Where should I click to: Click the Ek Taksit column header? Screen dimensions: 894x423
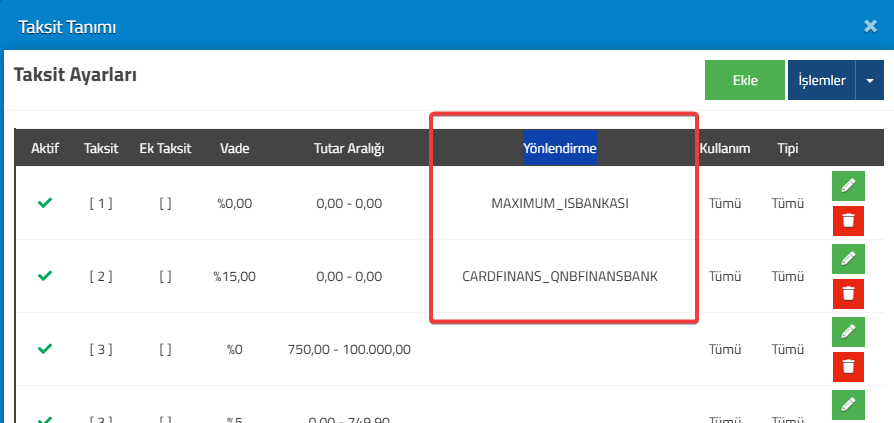tap(165, 149)
